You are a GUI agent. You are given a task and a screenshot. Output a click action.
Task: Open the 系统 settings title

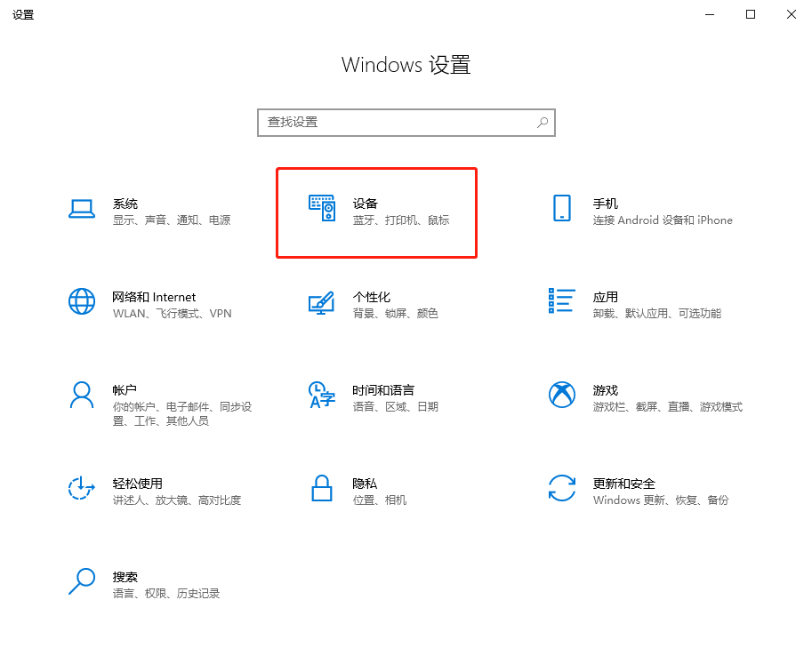[x=125, y=204]
